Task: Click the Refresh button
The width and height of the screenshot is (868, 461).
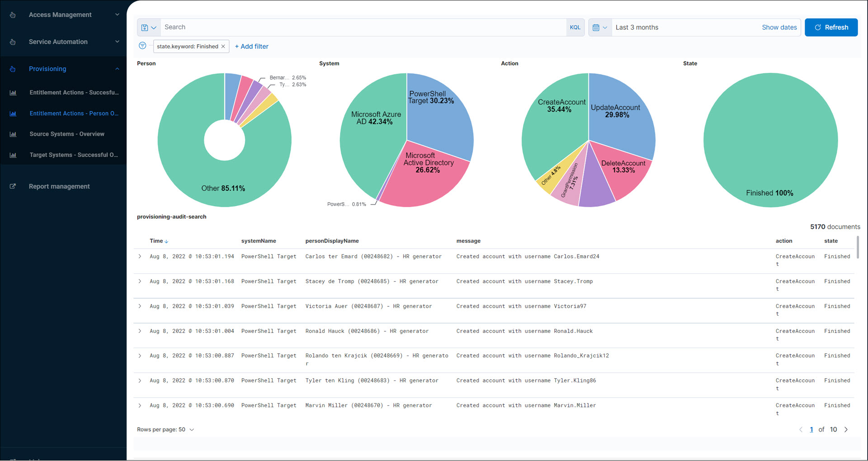Action: tap(831, 28)
